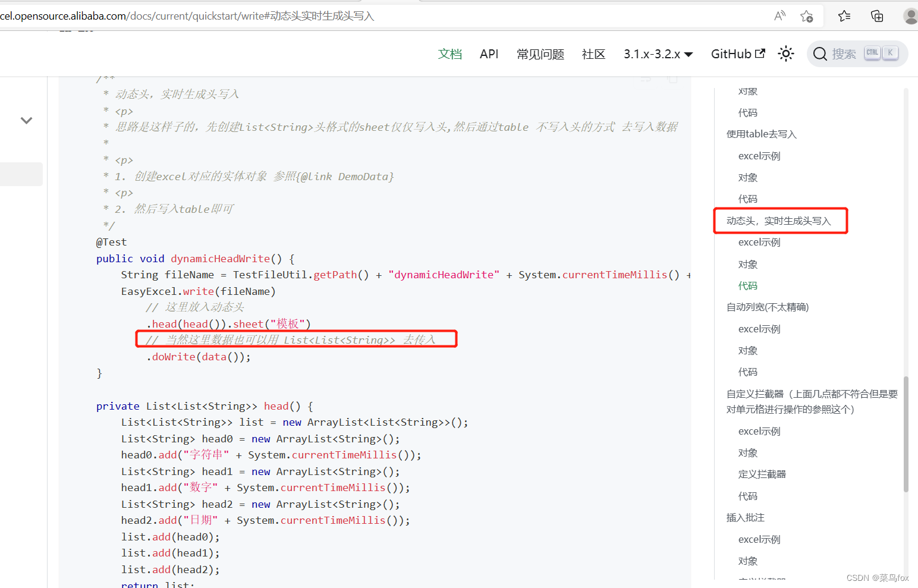Toggle dark/light mode sun icon
Screen dimensions: 918x588
coord(786,54)
